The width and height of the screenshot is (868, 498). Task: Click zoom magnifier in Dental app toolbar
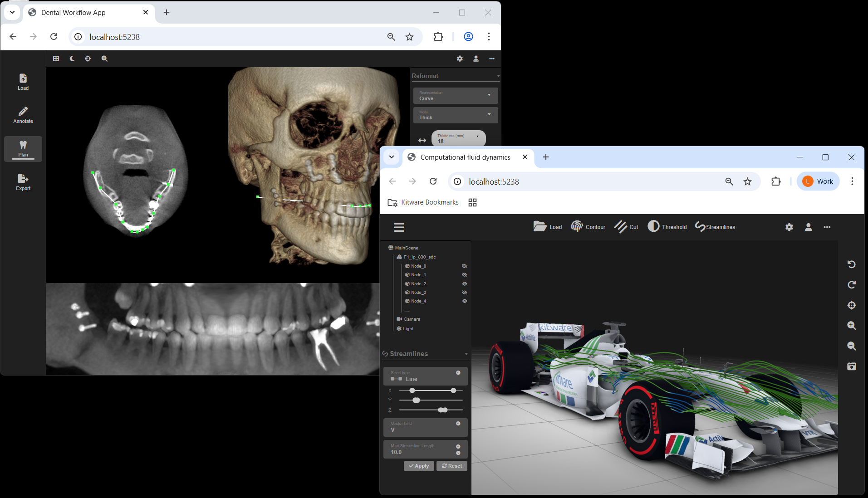click(x=104, y=59)
